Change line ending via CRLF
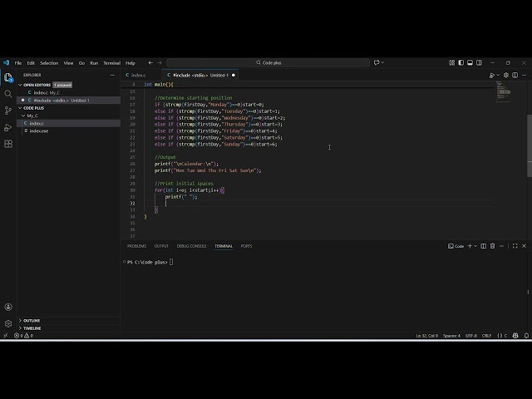The image size is (532, 399). click(x=486, y=336)
